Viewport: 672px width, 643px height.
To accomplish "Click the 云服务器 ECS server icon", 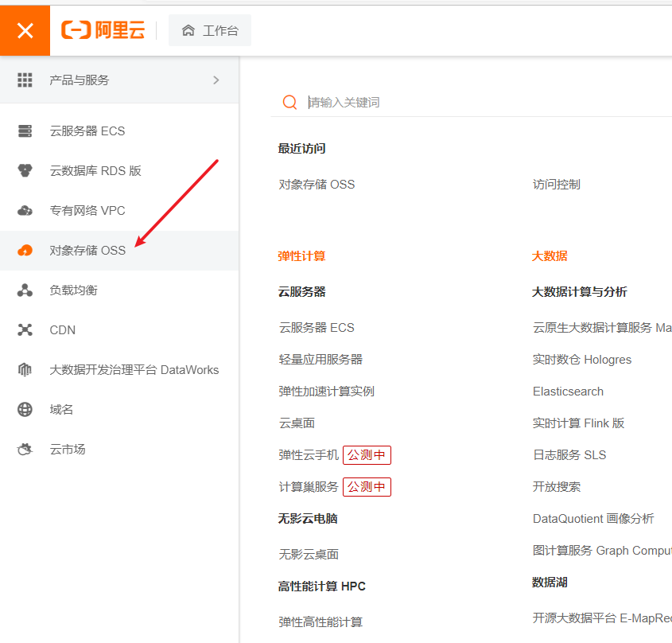I will (25, 131).
